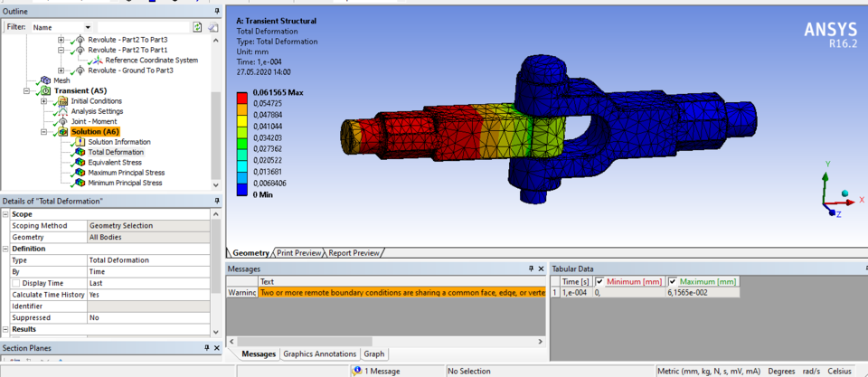Switch to the Report Preview tab
The image size is (868, 377).
[x=354, y=253]
